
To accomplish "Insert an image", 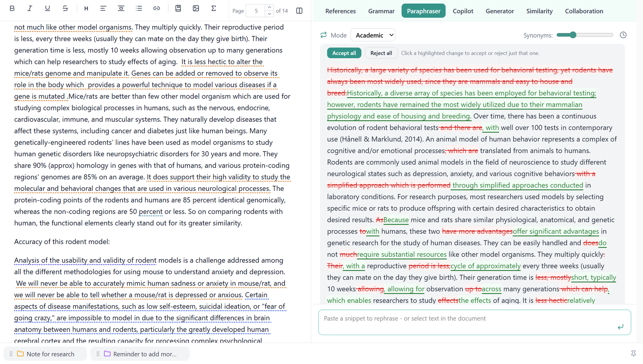I will point(196,8).
